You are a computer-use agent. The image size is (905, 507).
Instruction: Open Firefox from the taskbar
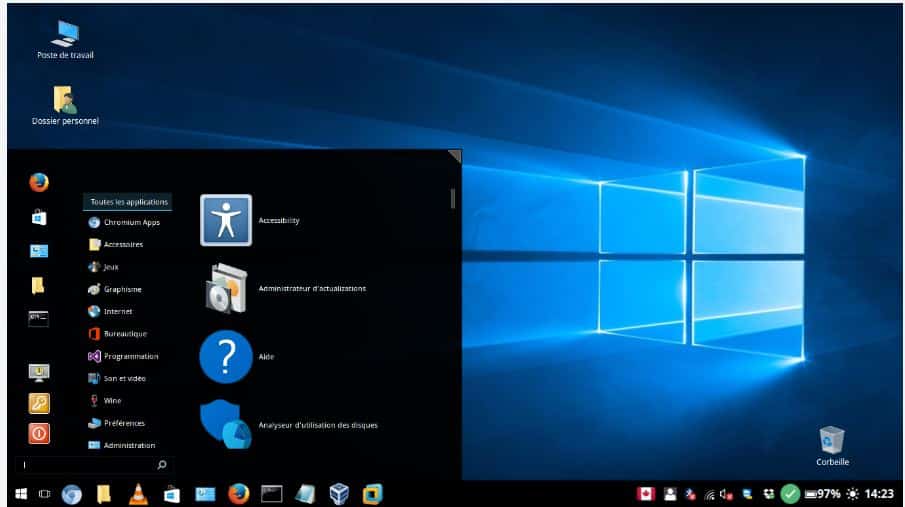point(238,494)
